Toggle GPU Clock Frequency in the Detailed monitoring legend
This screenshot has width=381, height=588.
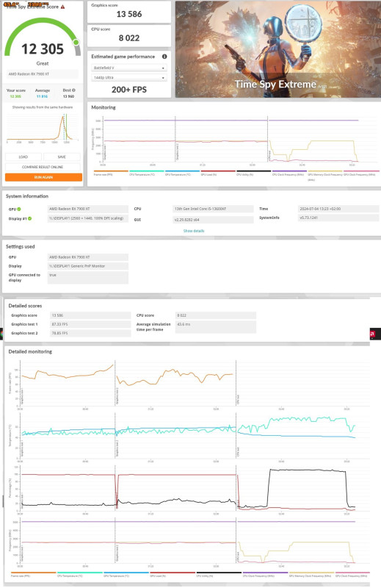(x=352, y=575)
